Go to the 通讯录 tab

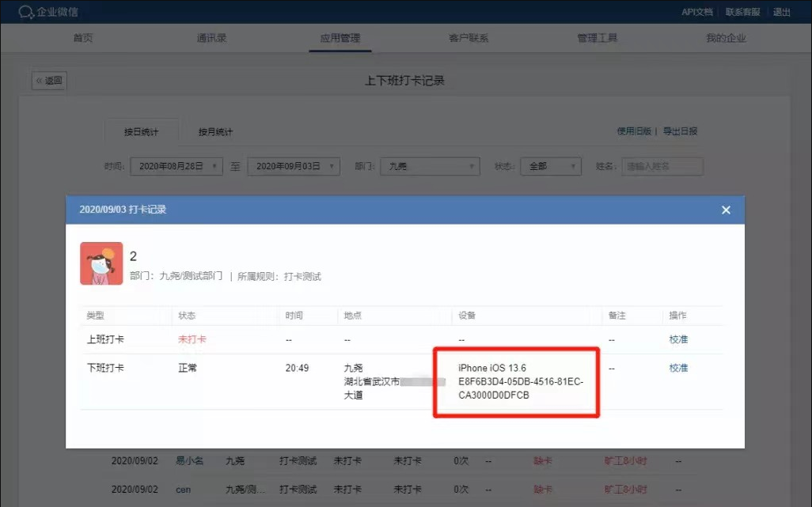point(211,38)
